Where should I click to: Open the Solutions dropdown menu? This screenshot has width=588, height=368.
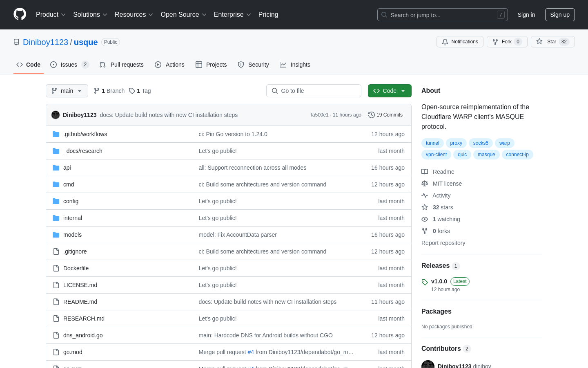click(90, 14)
